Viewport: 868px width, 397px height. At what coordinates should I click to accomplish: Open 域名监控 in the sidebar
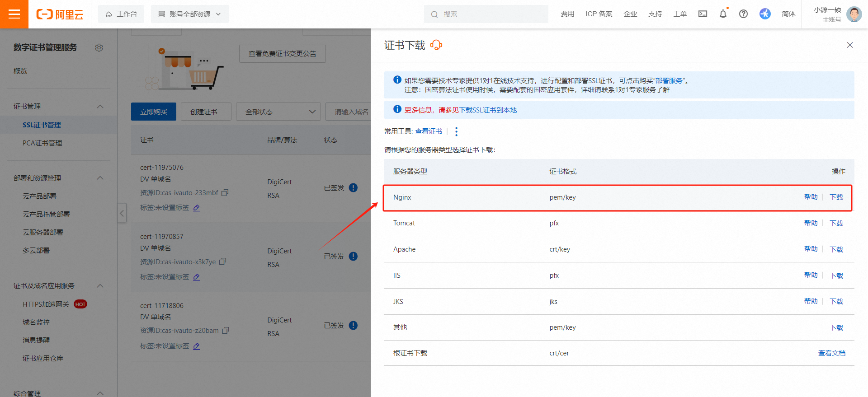[36, 322]
